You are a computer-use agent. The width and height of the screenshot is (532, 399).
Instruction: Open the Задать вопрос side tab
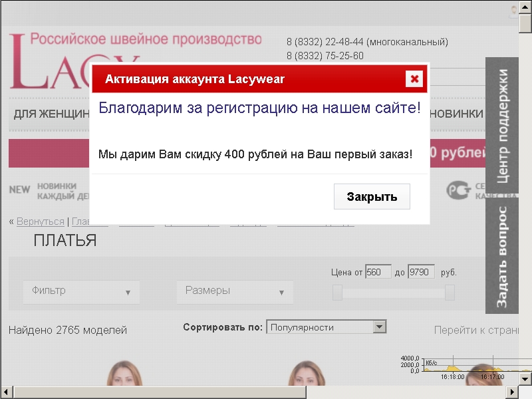point(502,256)
